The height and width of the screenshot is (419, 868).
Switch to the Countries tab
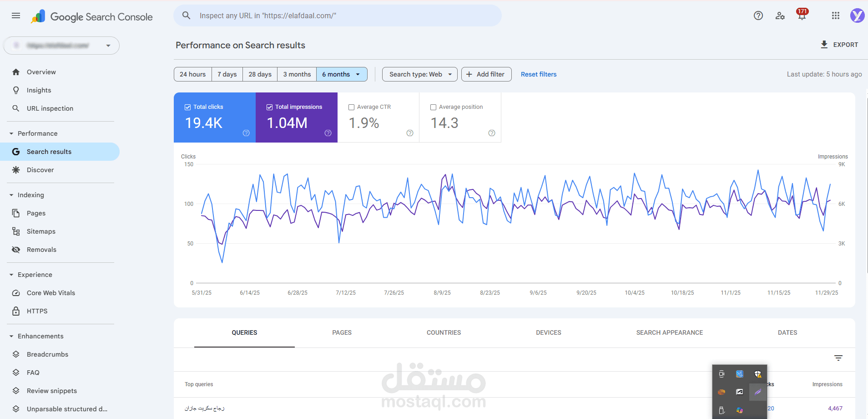444,333
